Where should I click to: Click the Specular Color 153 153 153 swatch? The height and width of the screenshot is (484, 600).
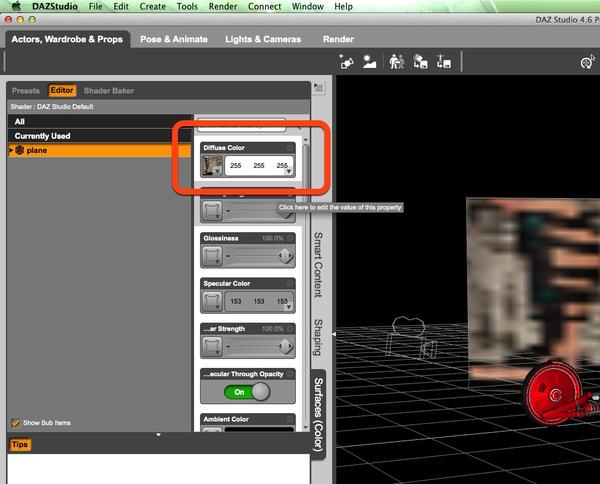tap(259, 301)
